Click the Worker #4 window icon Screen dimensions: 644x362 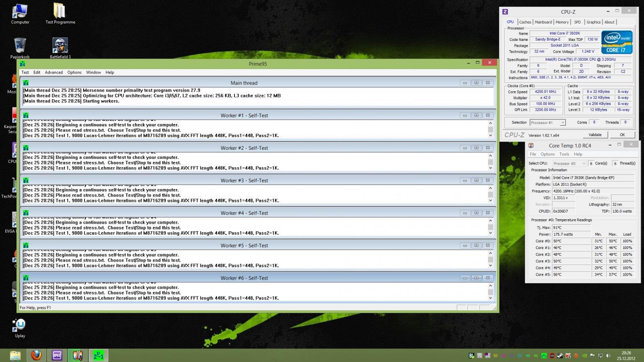pyautogui.click(x=26, y=213)
